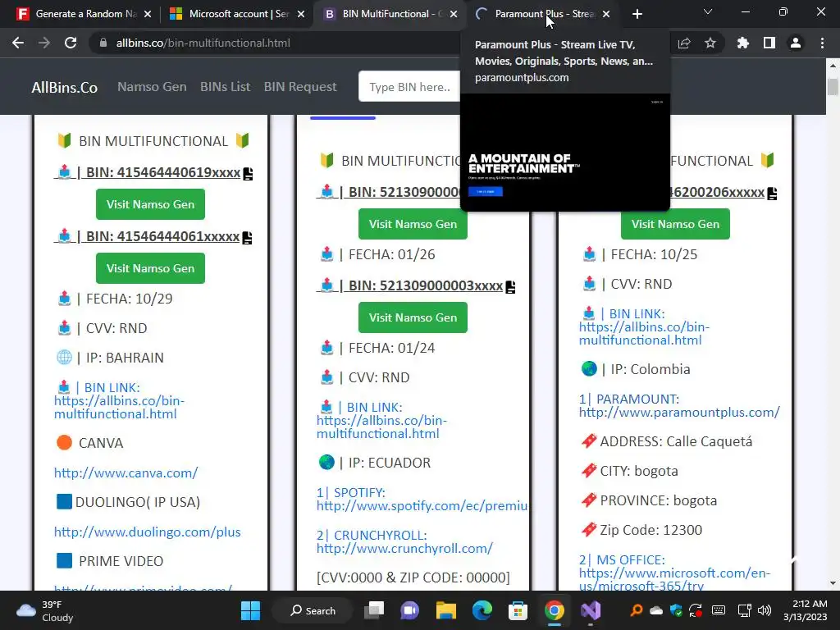Open the weather widget showing 39°F Cloudy
This screenshot has width=840, height=630.
click(x=45, y=610)
